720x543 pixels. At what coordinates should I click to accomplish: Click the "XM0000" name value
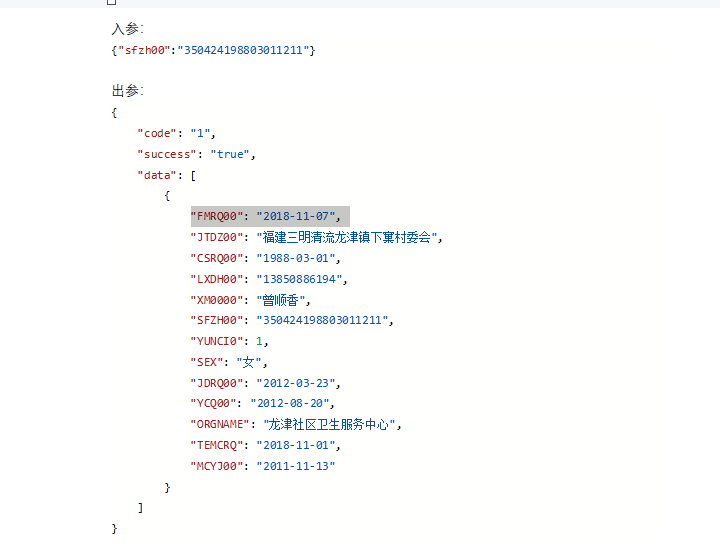pos(284,300)
